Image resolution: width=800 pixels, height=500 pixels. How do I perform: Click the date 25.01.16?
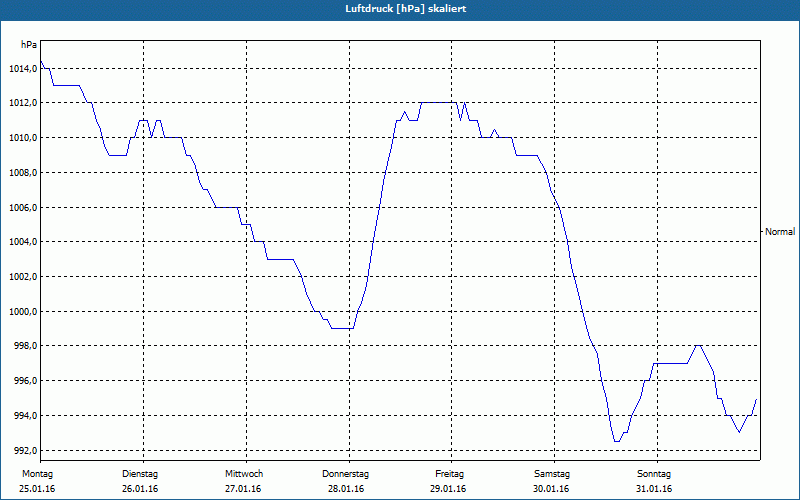[37, 489]
